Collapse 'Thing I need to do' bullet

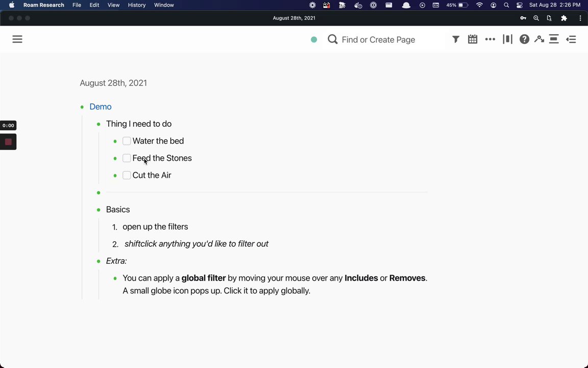coord(99,124)
